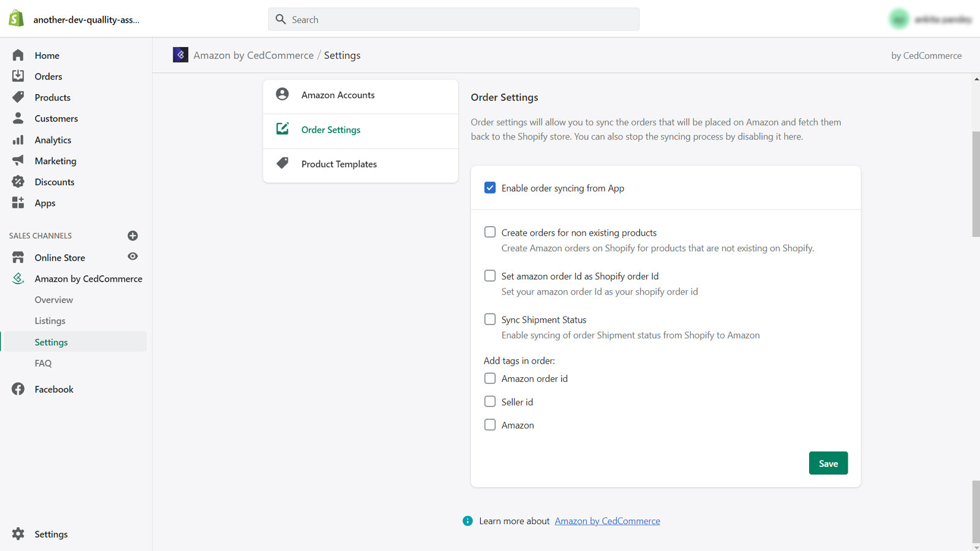The height and width of the screenshot is (551, 980).
Task: Enable Create orders for non existing products
Action: (490, 232)
